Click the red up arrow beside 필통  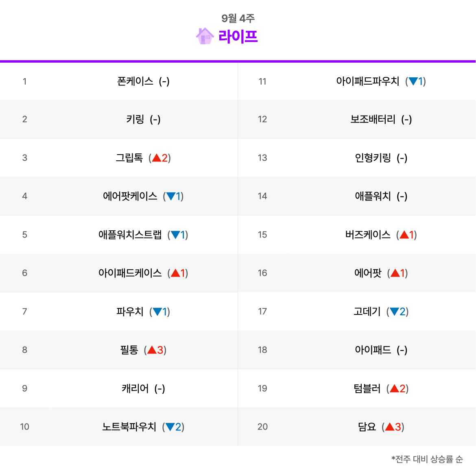(152, 350)
